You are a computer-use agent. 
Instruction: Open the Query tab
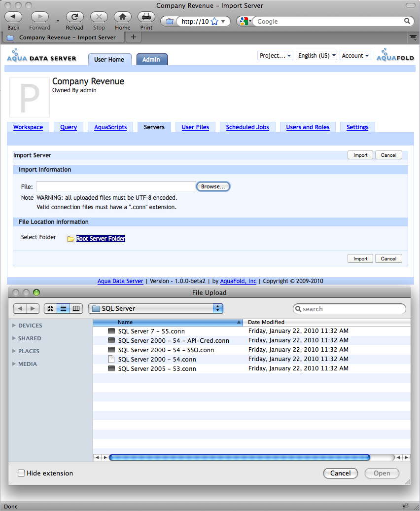coord(69,127)
